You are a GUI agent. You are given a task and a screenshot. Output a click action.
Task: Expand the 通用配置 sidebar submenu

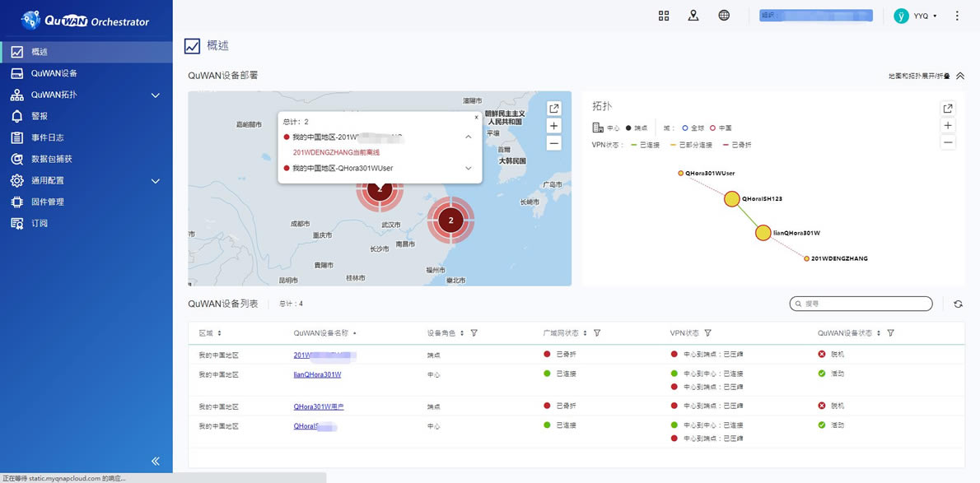pyautogui.click(x=156, y=180)
